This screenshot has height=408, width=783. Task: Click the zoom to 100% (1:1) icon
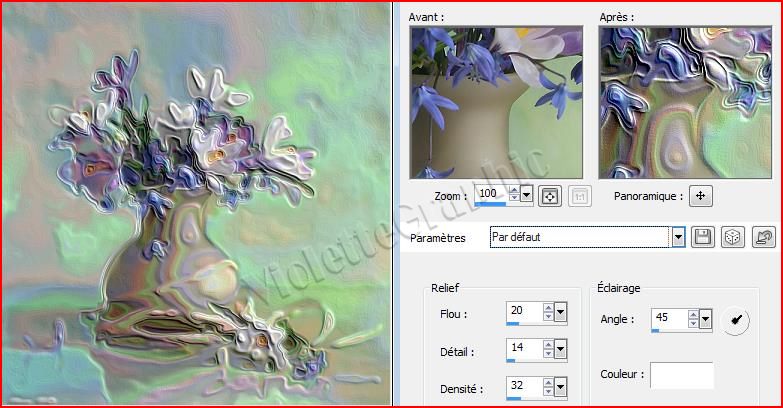click(578, 196)
